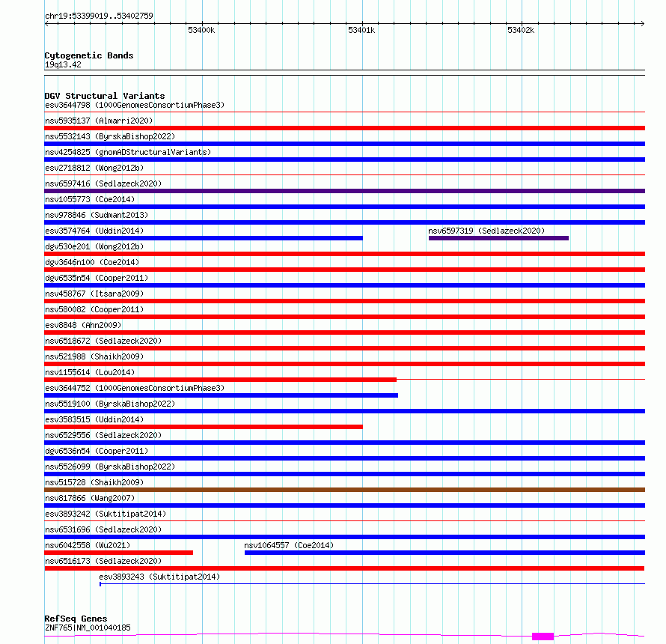Open nsv1064557 (Coe2014) label

click(289, 545)
